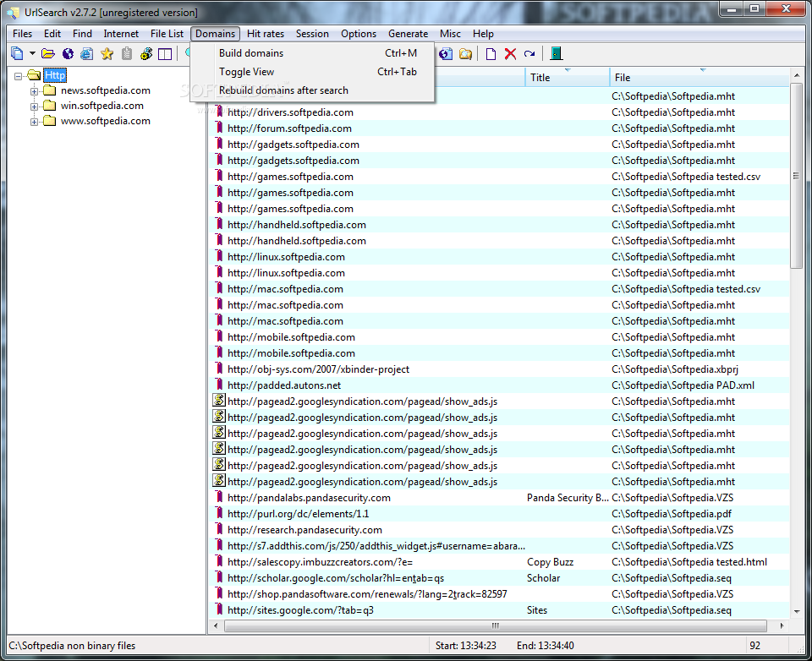Click the copy documents toolbar icon
This screenshot has width=812, height=661.
pyautogui.click(x=17, y=53)
